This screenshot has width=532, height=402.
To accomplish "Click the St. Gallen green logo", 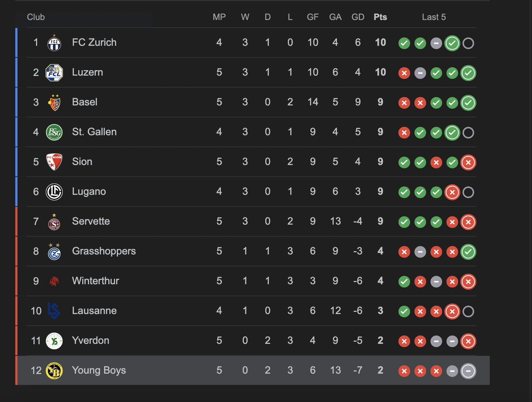I will tap(54, 132).
